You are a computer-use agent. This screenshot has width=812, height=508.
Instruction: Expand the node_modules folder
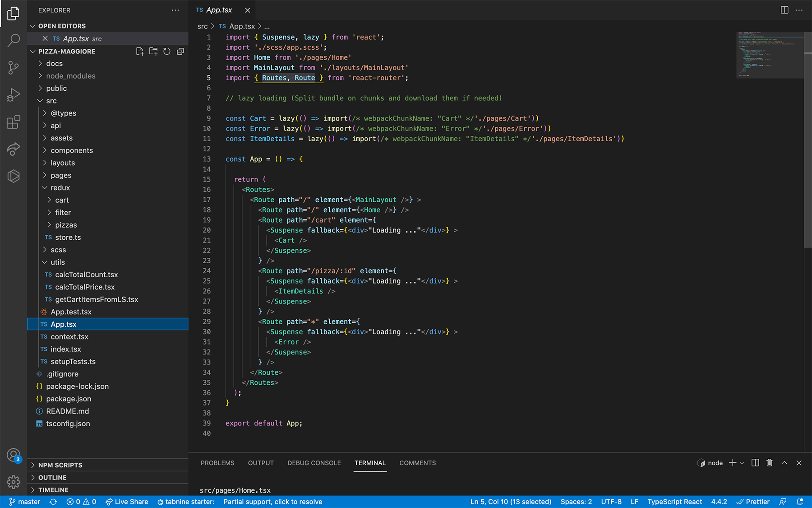coord(107,76)
